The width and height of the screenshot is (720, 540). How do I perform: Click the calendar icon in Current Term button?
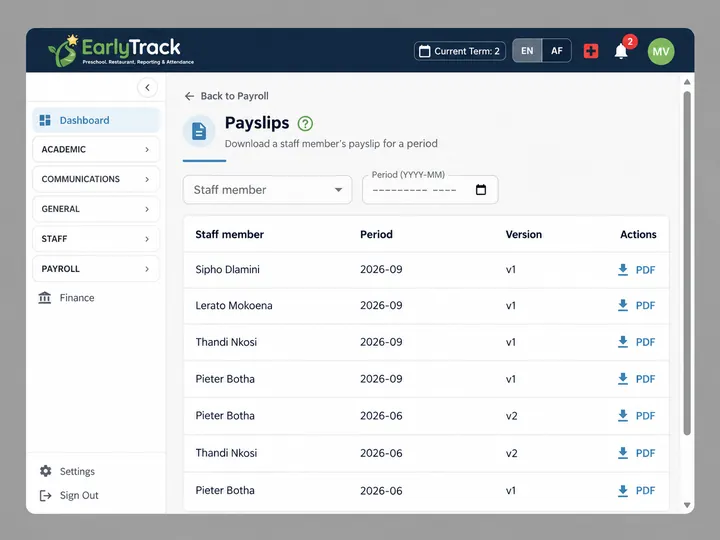pyautogui.click(x=425, y=51)
